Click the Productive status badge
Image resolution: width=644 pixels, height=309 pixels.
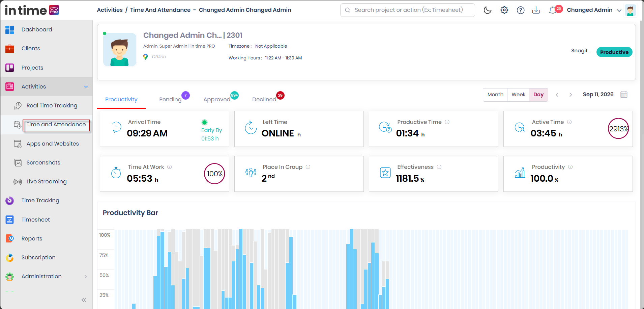(614, 52)
